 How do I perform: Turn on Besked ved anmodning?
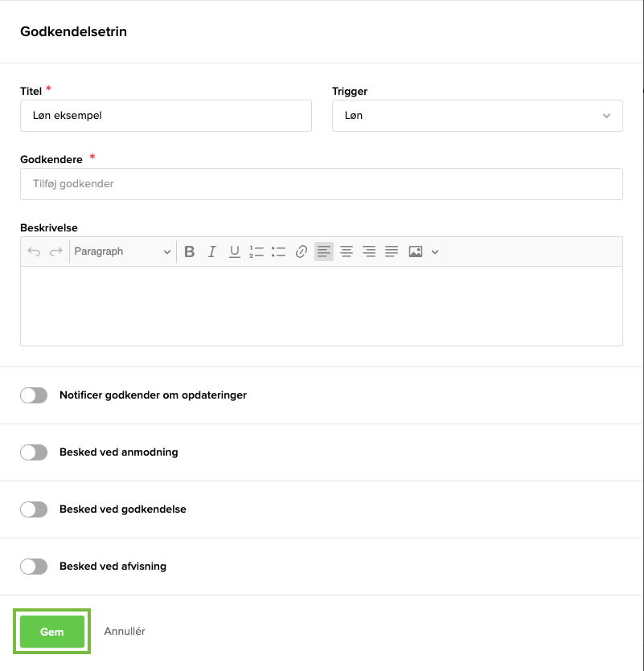(x=34, y=452)
